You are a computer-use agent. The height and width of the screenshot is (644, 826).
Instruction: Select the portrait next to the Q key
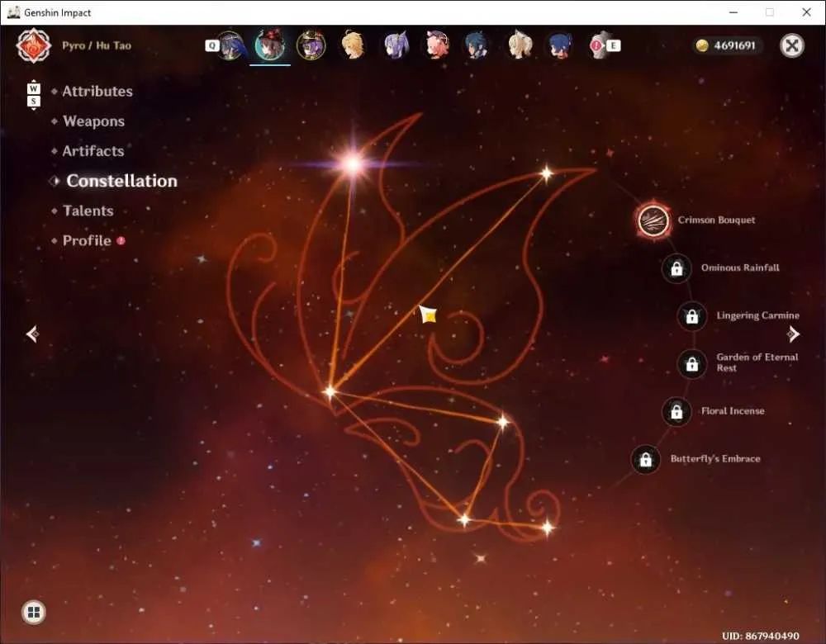point(230,45)
